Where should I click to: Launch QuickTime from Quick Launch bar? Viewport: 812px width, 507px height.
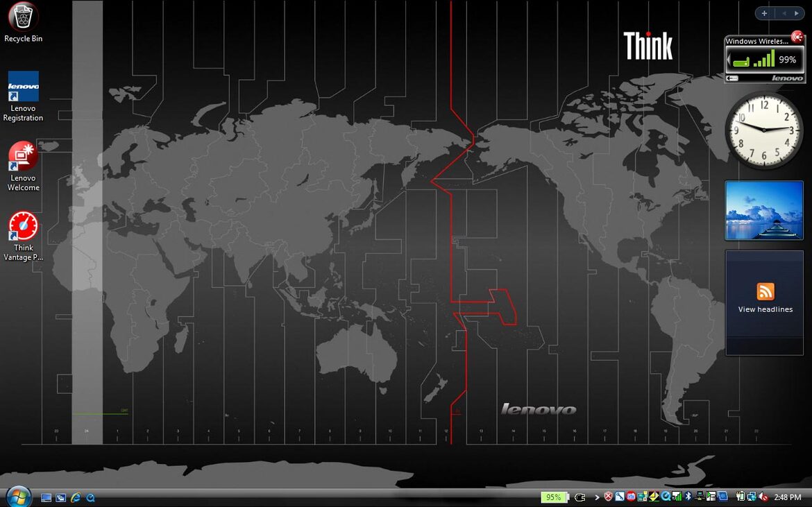[x=91, y=498]
